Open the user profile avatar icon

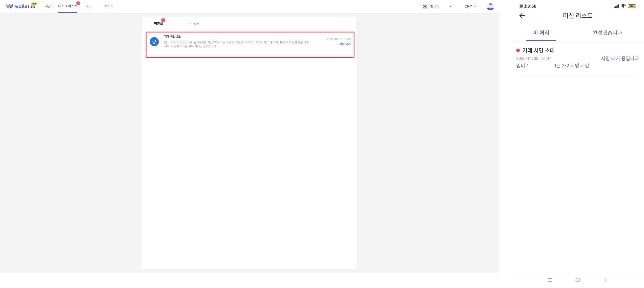tap(490, 6)
